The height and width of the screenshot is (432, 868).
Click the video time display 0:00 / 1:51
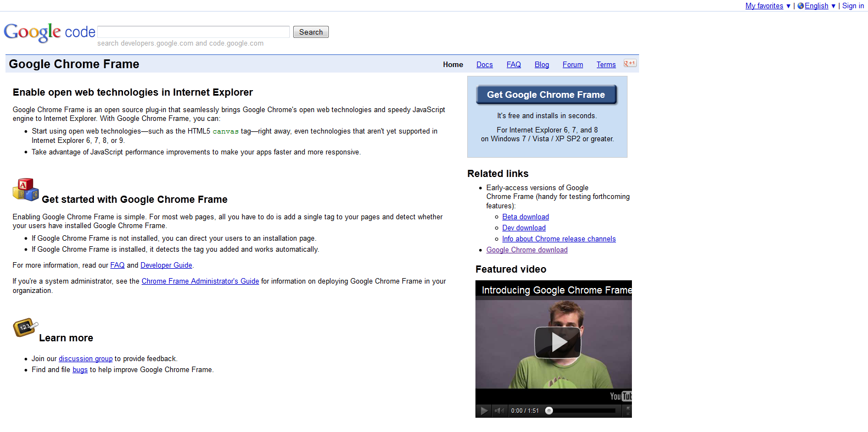tap(525, 411)
